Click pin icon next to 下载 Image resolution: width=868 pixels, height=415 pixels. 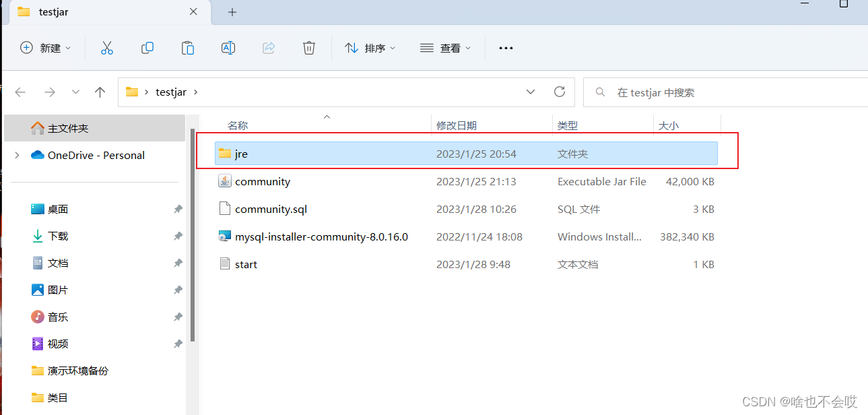178,236
